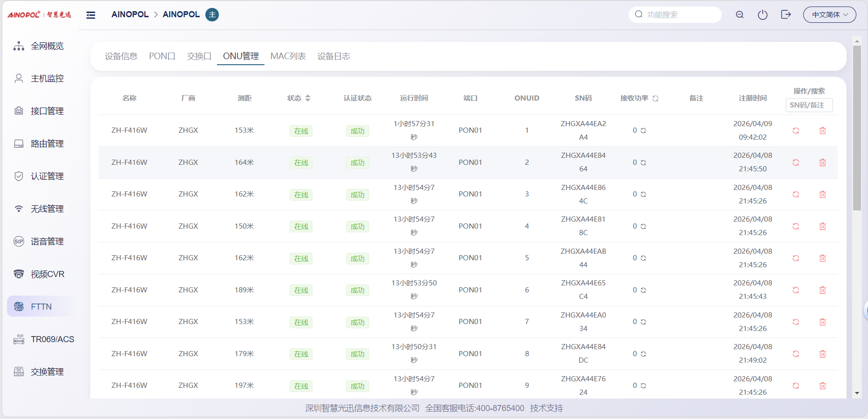
Task: Go to TR069/ACS in sidebar
Action: tap(52, 339)
